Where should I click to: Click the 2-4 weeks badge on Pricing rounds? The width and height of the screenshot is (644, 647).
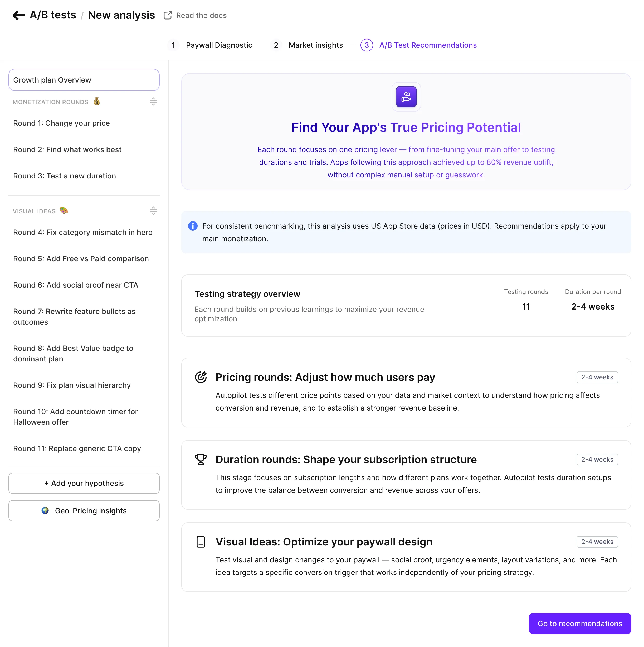pyautogui.click(x=597, y=377)
